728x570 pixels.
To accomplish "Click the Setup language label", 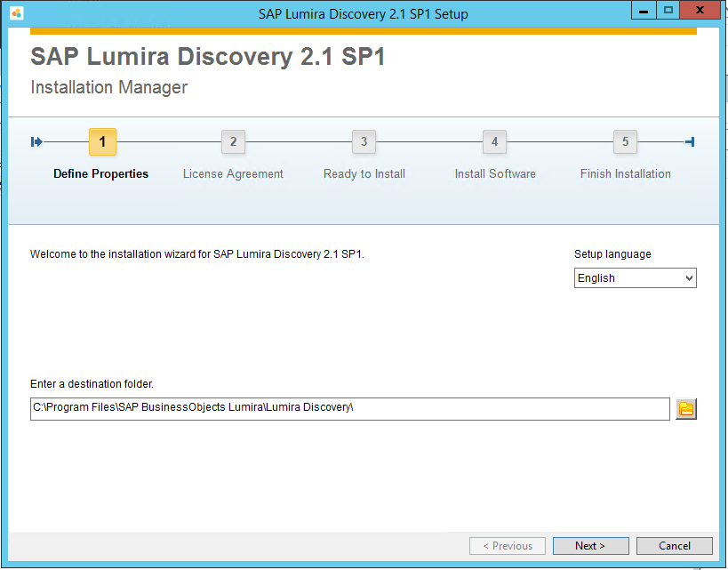I will (x=612, y=254).
